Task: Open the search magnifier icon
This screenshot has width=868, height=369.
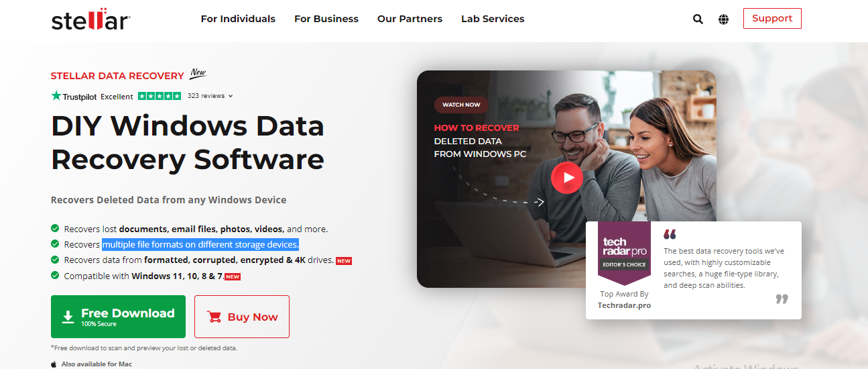Action: click(698, 19)
